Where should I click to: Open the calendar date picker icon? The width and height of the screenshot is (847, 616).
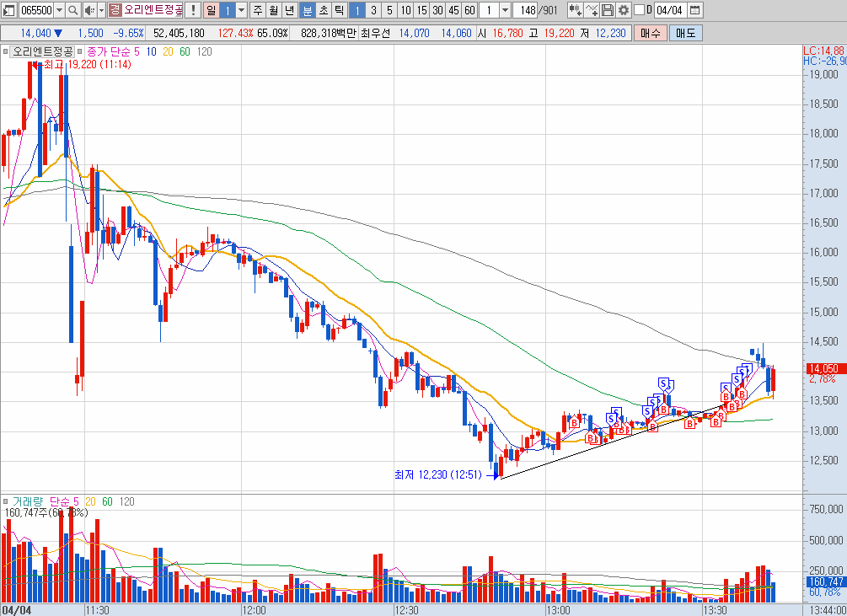695,10
